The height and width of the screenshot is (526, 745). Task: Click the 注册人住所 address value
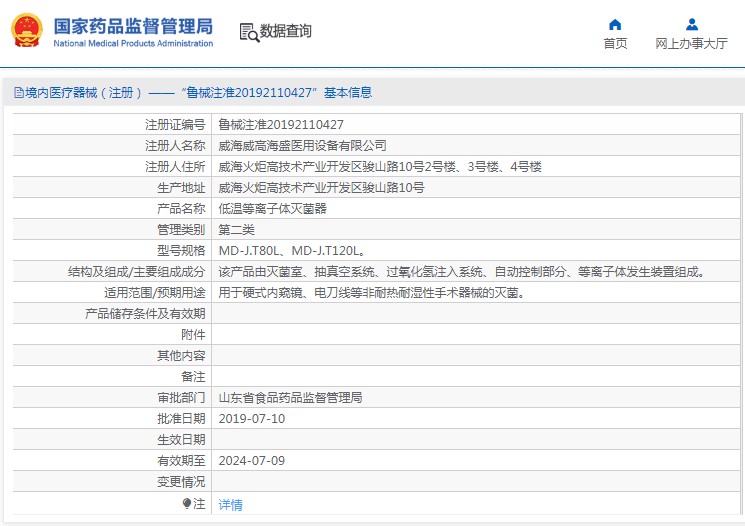pos(380,167)
